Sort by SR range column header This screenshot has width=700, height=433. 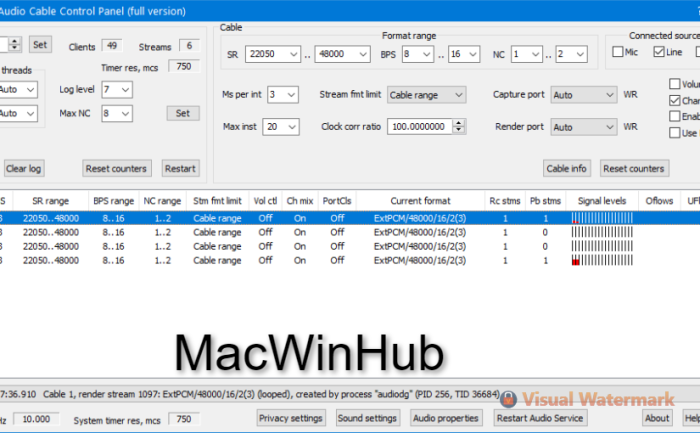(x=51, y=201)
